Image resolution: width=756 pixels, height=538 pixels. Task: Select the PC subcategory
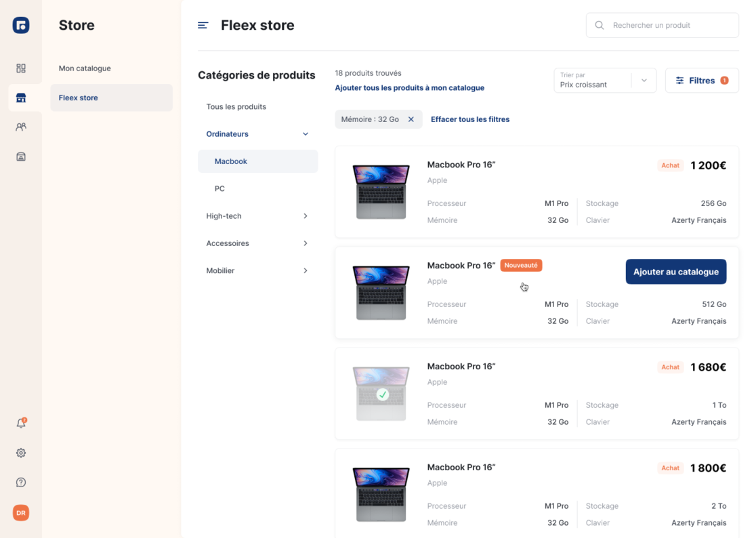coord(219,189)
